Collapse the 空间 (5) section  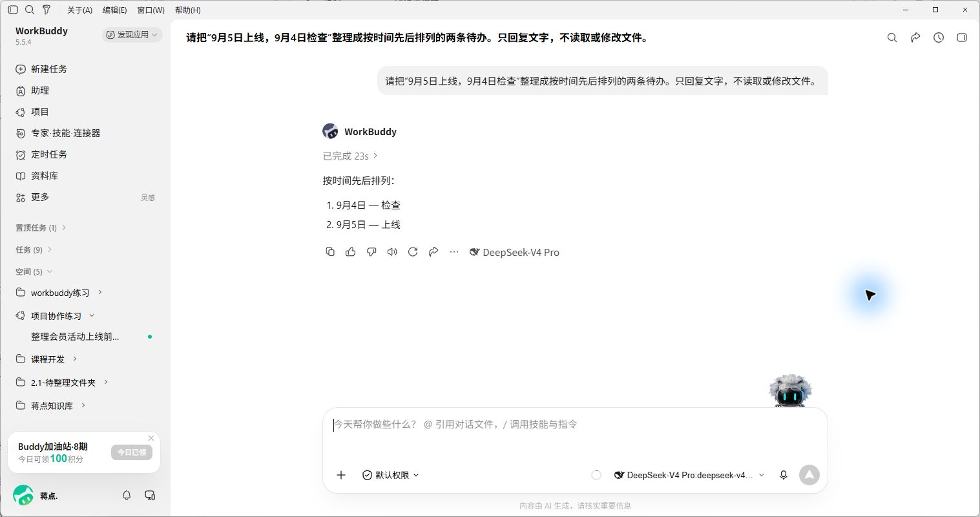click(x=34, y=271)
